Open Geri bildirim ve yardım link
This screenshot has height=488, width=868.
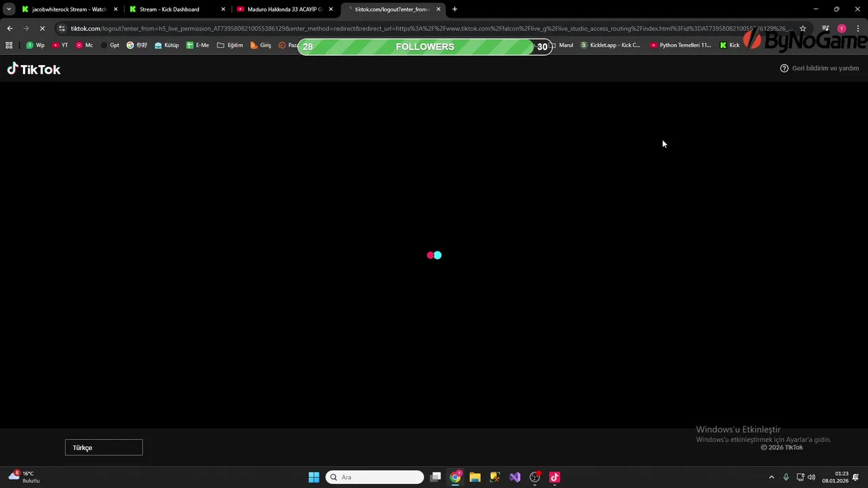(819, 68)
